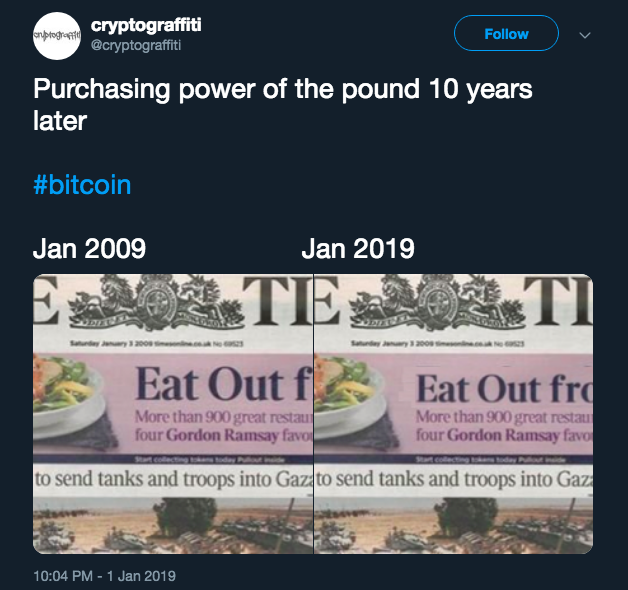The width and height of the screenshot is (628, 590).
Task: Click the cryptograffiti profile avatar
Action: click(x=57, y=35)
